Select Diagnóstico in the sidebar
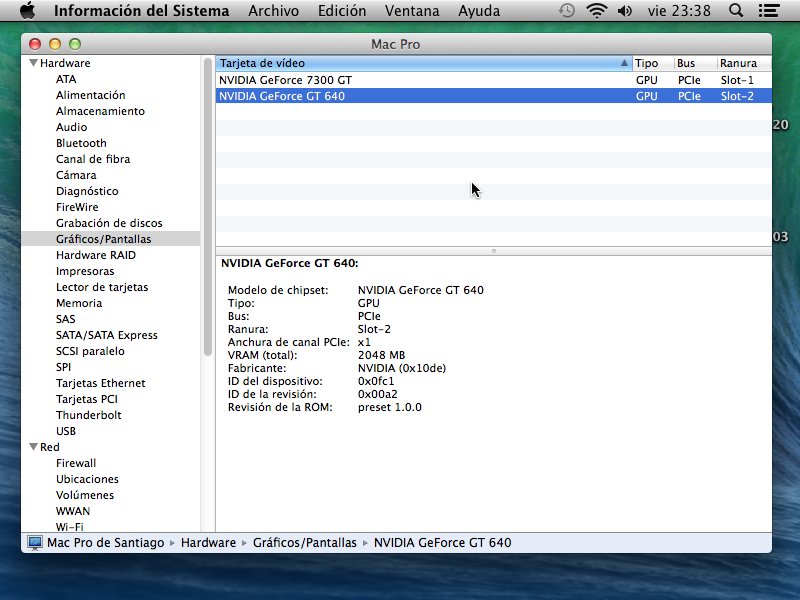800x600 pixels. pyautogui.click(x=87, y=191)
